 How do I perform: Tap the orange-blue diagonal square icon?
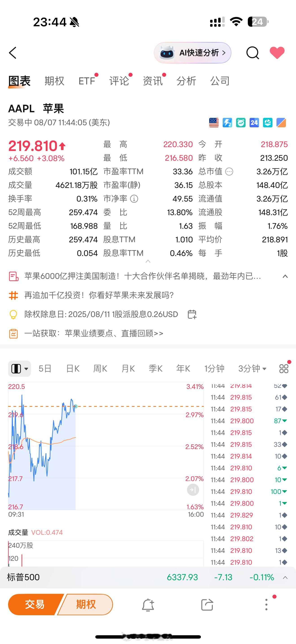click(x=281, y=123)
